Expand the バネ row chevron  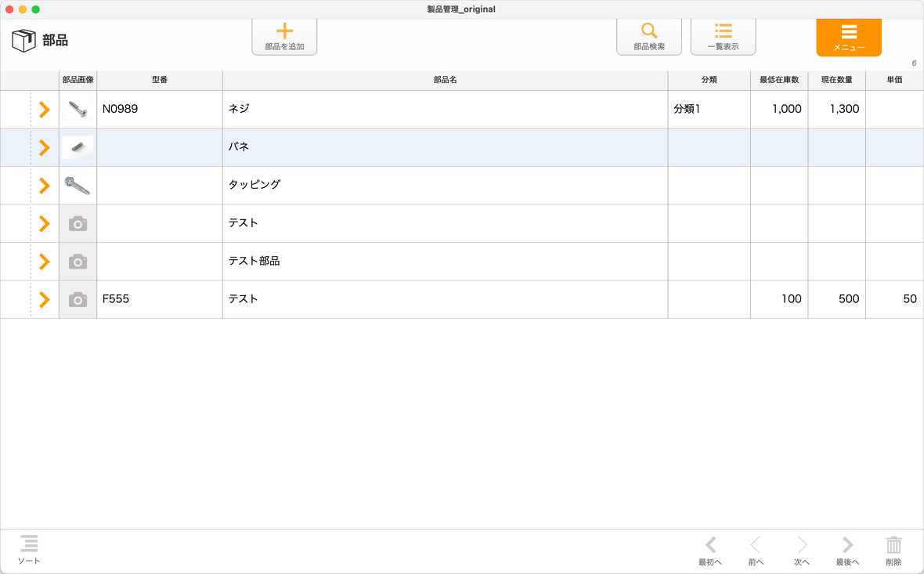[x=45, y=147]
